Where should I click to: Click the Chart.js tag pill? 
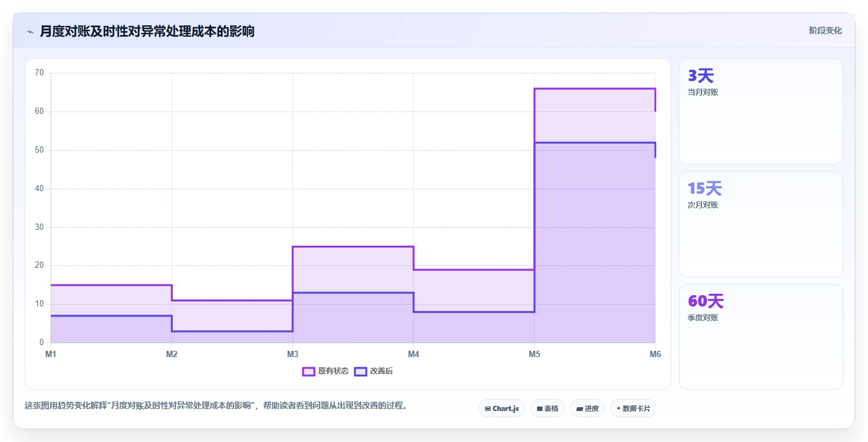(x=502, y=408)
